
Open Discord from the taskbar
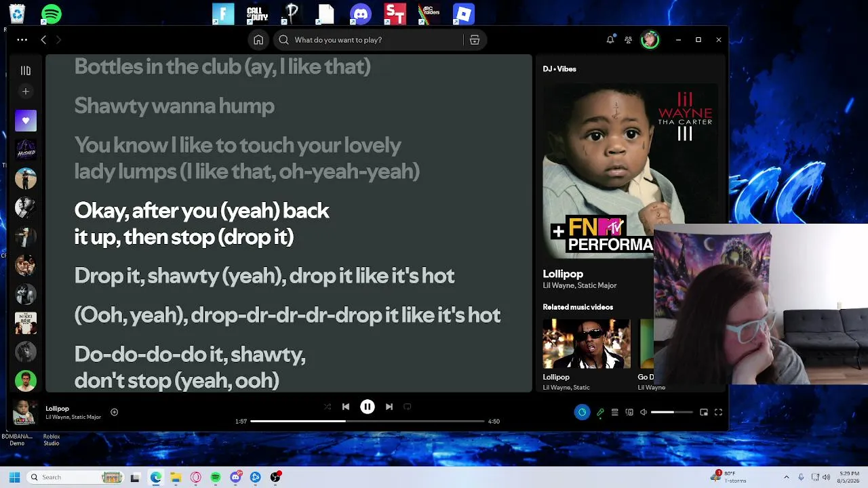coord(235,477)
